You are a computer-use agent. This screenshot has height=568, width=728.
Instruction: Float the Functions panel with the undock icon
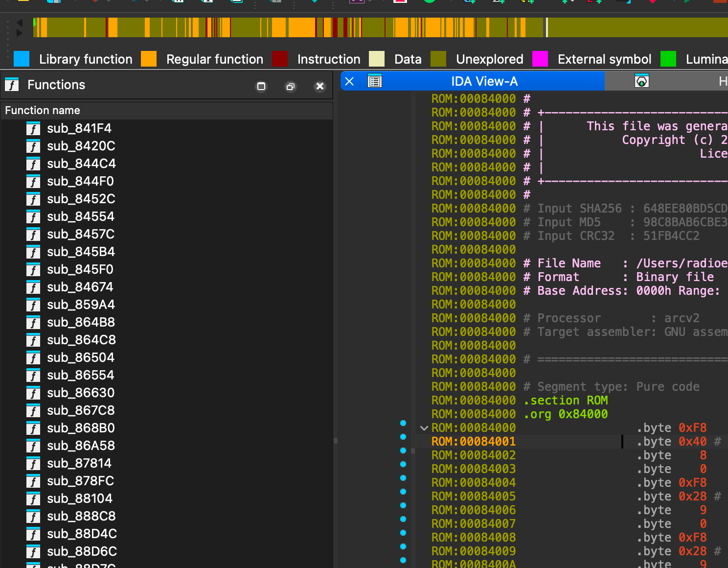coord(291,86)
